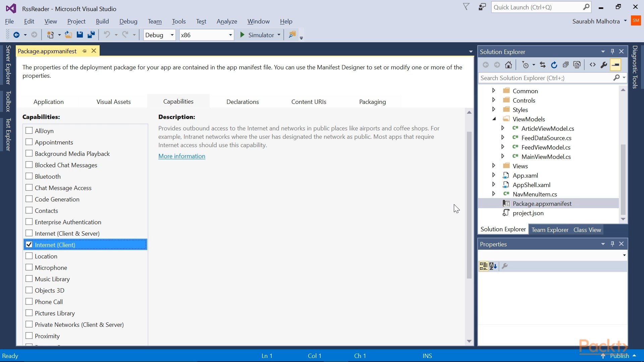Image resolution: width=644 pixels, height=362 pixels.
Task: Expand the ArticleViewModel.cs node
Action: (x=503, y=128)
